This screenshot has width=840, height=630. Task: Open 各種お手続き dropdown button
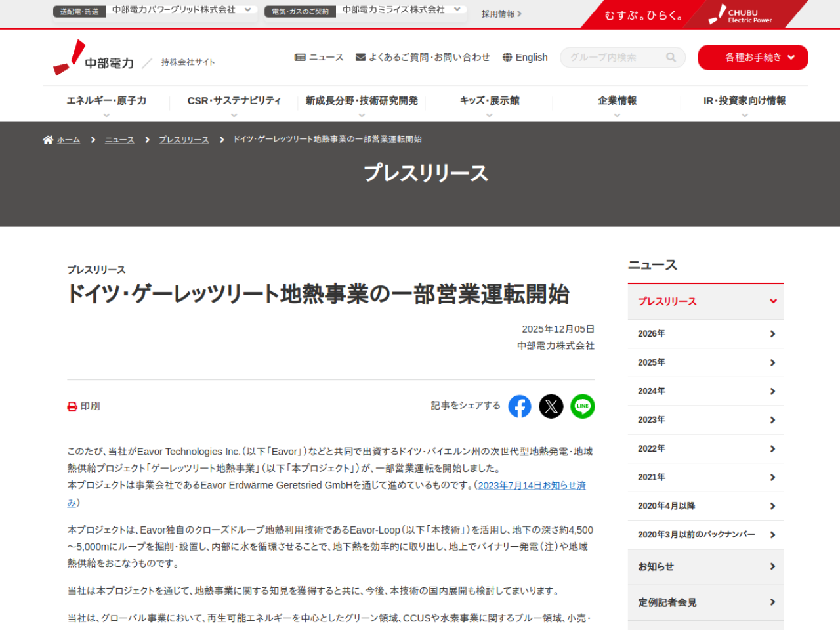tap(753, 57)
